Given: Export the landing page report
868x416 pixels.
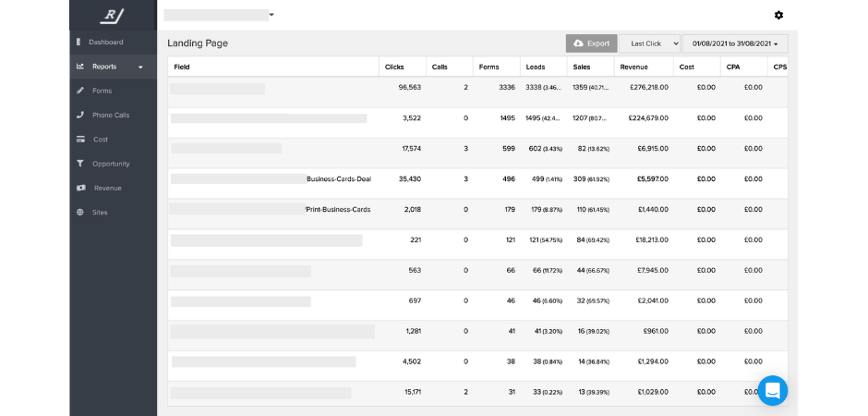Looking at the screenshot, I should 591,43.
